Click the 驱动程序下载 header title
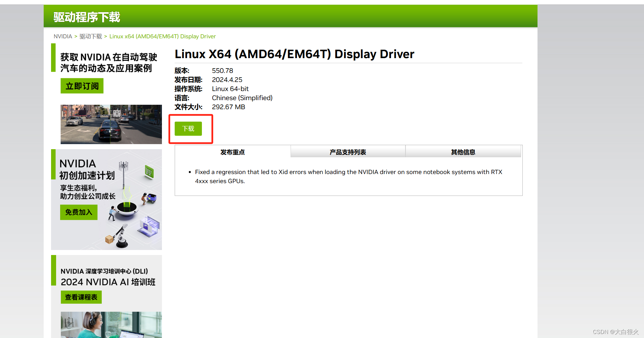This screenshot has width=644, height=338. 87,17
